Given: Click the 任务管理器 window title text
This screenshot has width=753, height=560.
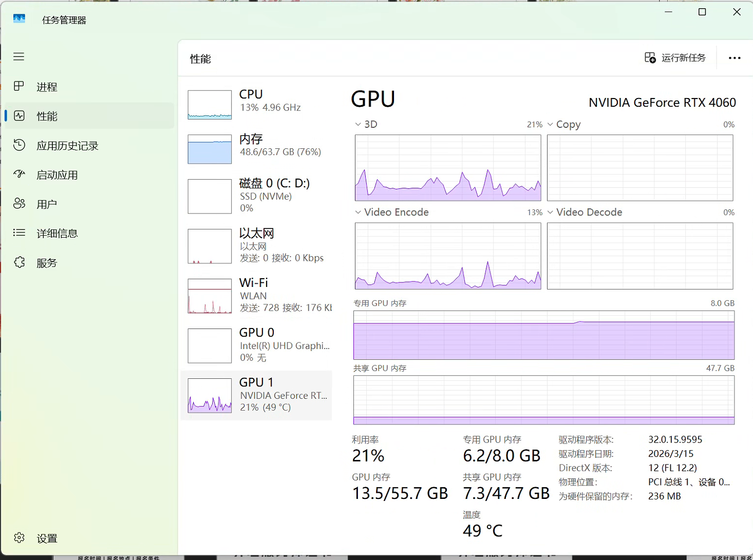Looking at the screenshot, I should pyautogui.click(x=64, y=20).
